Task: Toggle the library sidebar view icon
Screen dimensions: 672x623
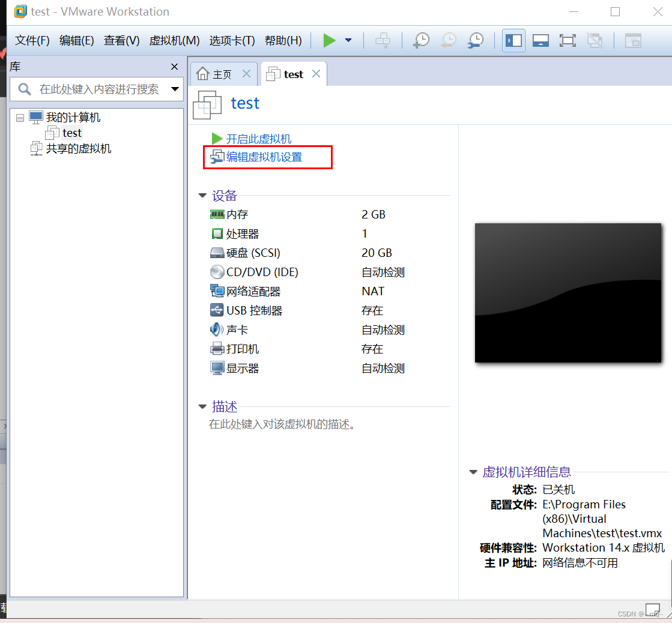Action: tap(513, 41)
